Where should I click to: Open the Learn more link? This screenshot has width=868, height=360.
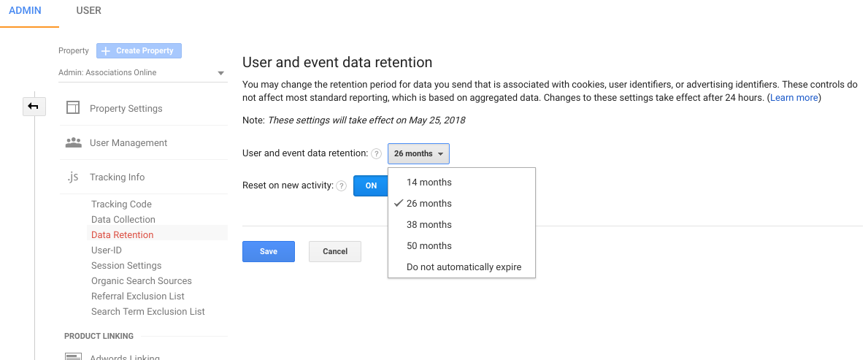pyautogui.click(x=794, y=98)
